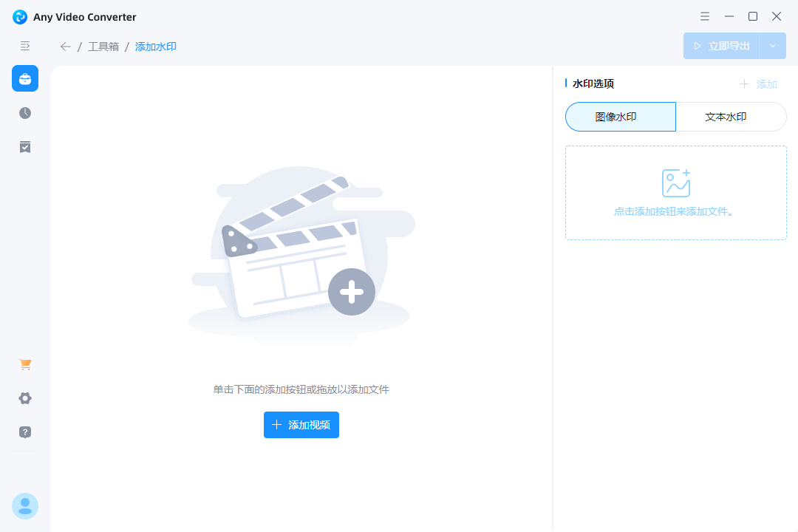The width and height of the screenshot is (798, 532).
Task: Open the export options dropdown chevron
Action: [x=773, y=45]
